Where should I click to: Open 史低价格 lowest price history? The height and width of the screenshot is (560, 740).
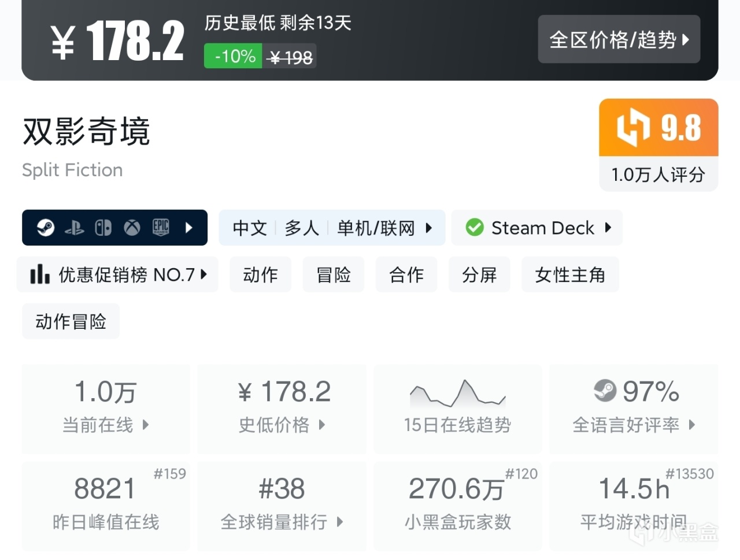tap(282, 409)
